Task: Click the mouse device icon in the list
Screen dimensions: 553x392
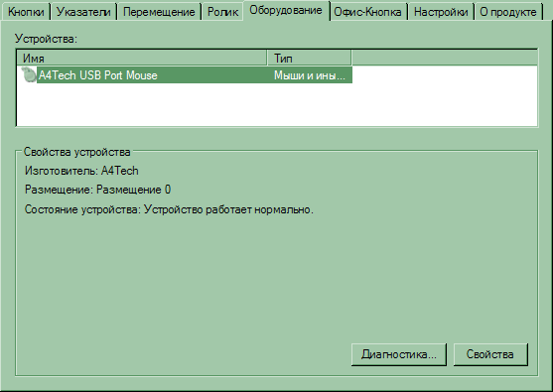Action: click(29, 74)
